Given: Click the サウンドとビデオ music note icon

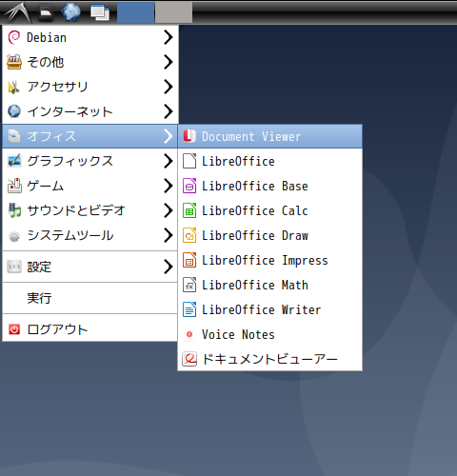Looking at the screenshot, I should click(14, 210).
